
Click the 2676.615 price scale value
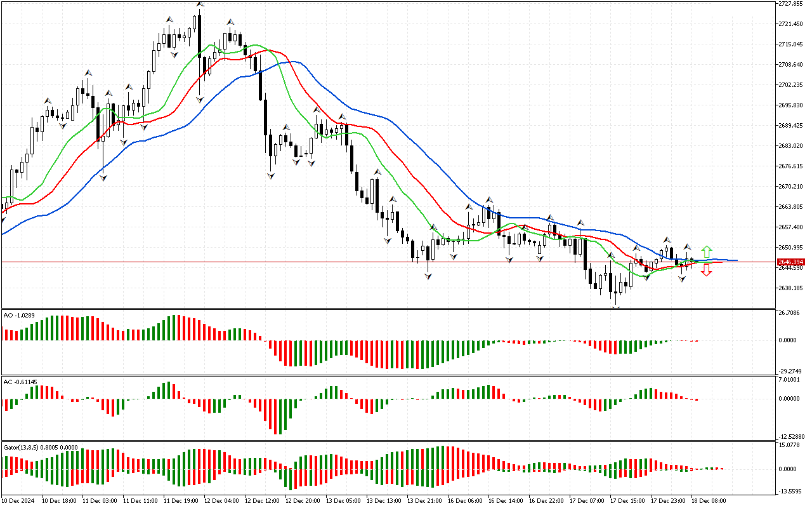(x=790, y=166)
